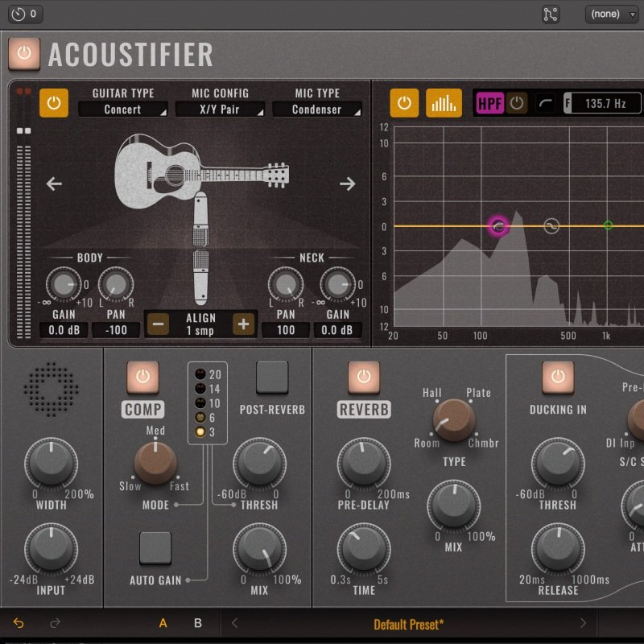Click the compressor Thresh knob
644x644 pixels.
[x=259, y=464]
